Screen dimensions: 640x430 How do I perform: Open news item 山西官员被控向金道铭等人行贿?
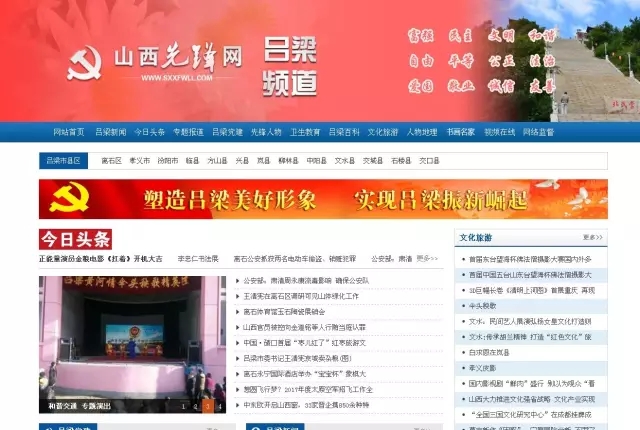pos(304,327)
